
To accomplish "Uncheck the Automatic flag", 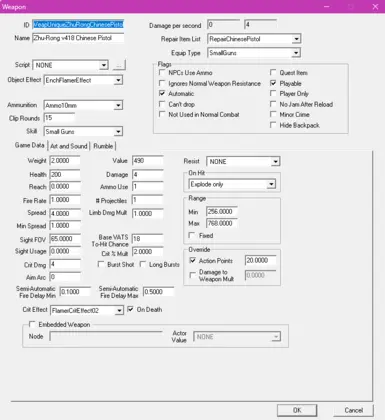I will [x=162, y=93].
